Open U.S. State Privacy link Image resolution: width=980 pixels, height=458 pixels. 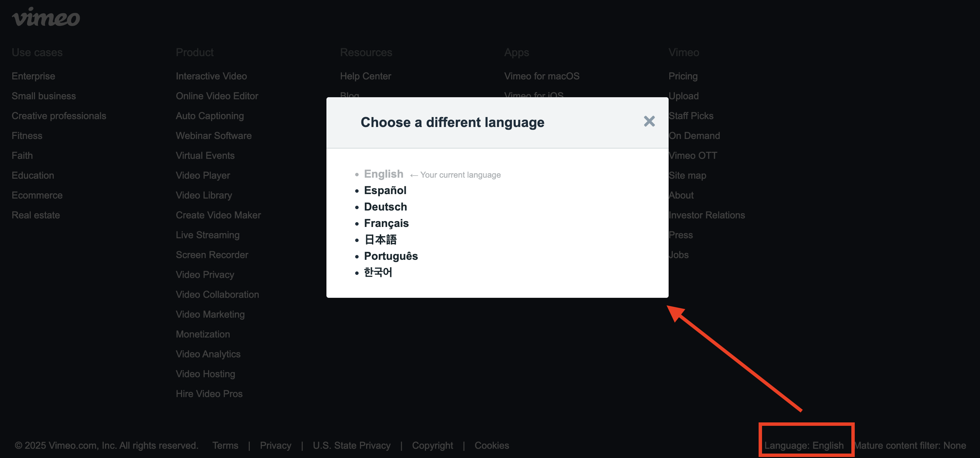coord(351,445)
